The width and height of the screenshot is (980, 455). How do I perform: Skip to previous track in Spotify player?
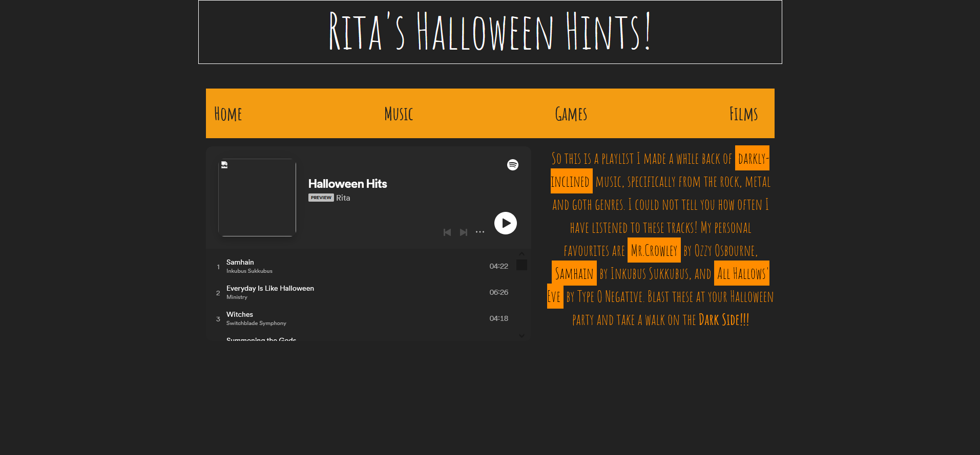pos(447,232)
